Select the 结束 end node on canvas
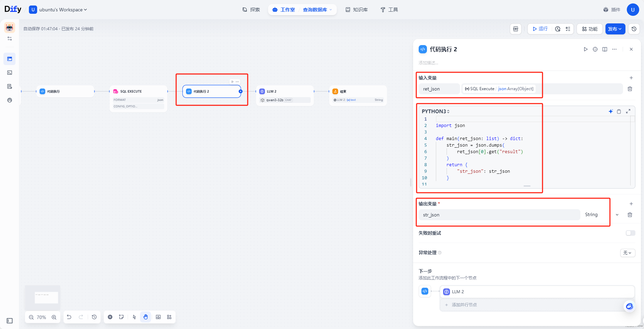644x329 pixels. 358,95
